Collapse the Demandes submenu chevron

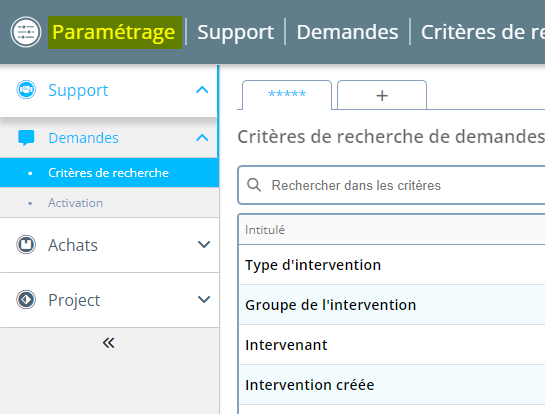pyautogui.click(x=202, y=138)
